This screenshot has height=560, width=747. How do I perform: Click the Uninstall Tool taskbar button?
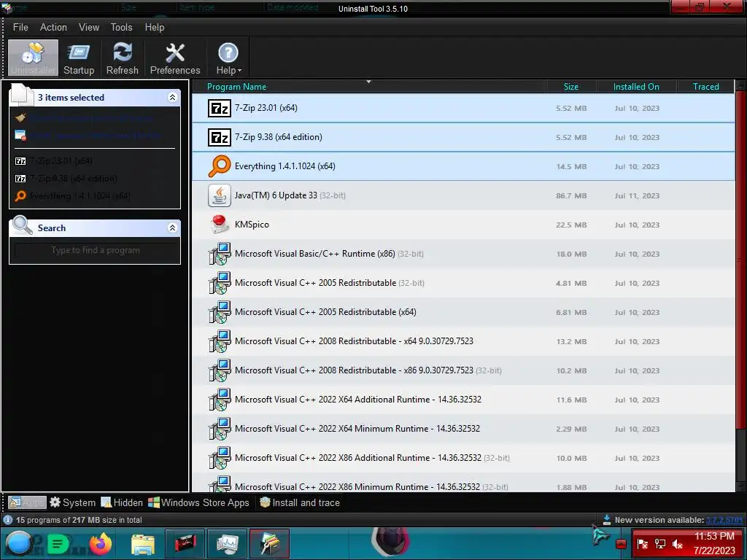point(269,543)
